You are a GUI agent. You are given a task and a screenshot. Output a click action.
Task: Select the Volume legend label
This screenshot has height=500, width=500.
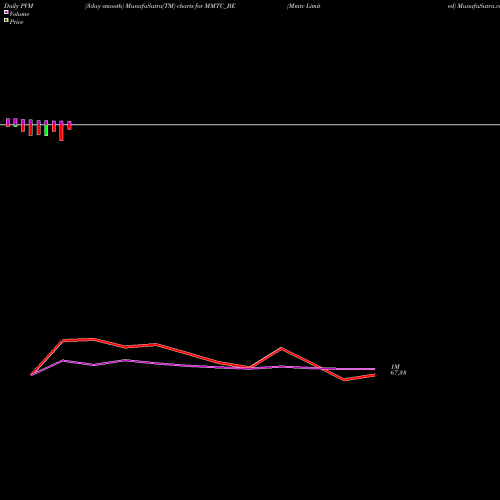coord(19,14)
